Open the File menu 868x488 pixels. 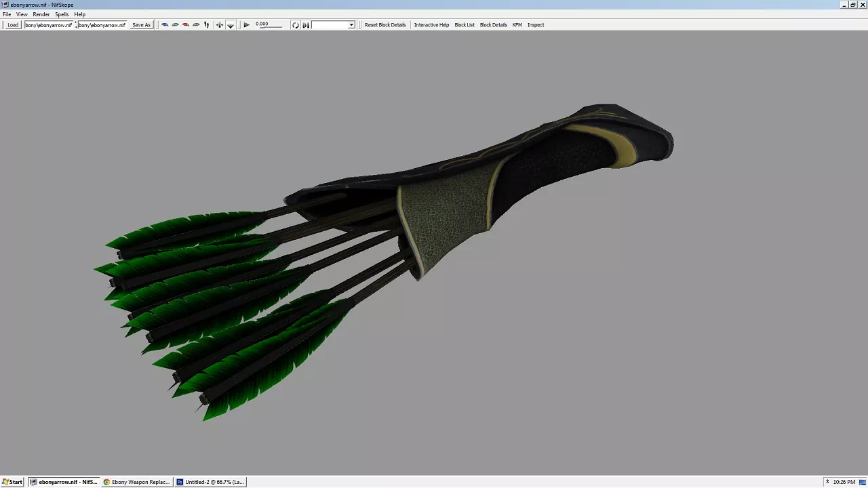(7, 14)
